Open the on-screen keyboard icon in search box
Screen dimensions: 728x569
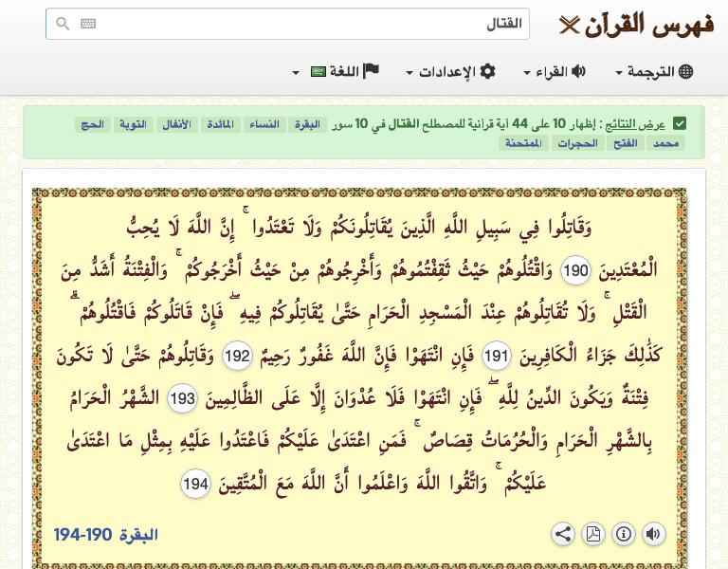tap(88, 24)
